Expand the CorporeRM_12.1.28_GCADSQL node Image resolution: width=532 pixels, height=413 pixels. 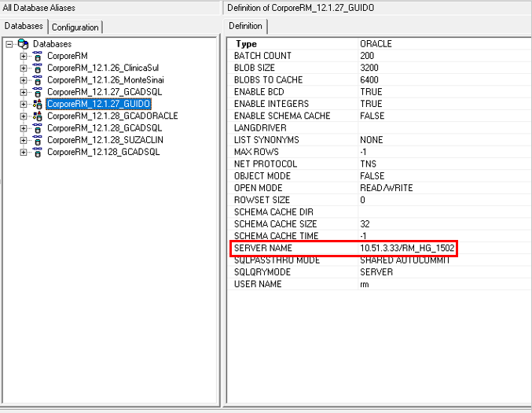coord(23,128)
